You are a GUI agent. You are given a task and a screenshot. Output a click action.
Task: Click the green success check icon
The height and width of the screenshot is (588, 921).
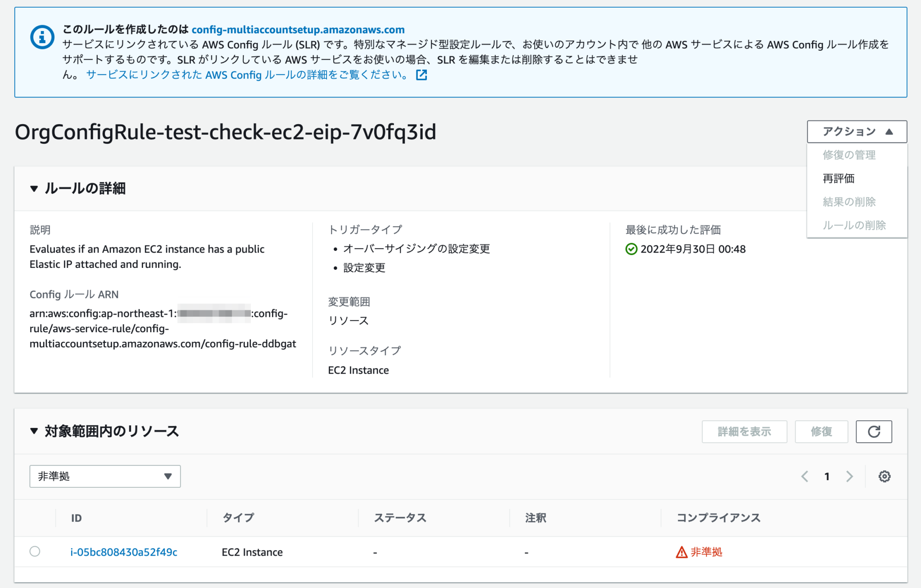point(631,249)
